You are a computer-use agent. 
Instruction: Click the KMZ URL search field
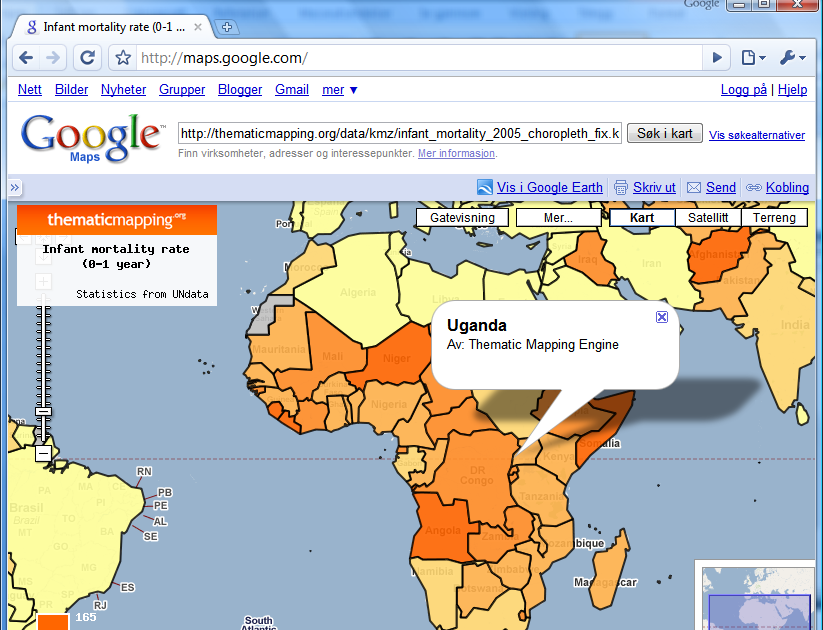400,133
